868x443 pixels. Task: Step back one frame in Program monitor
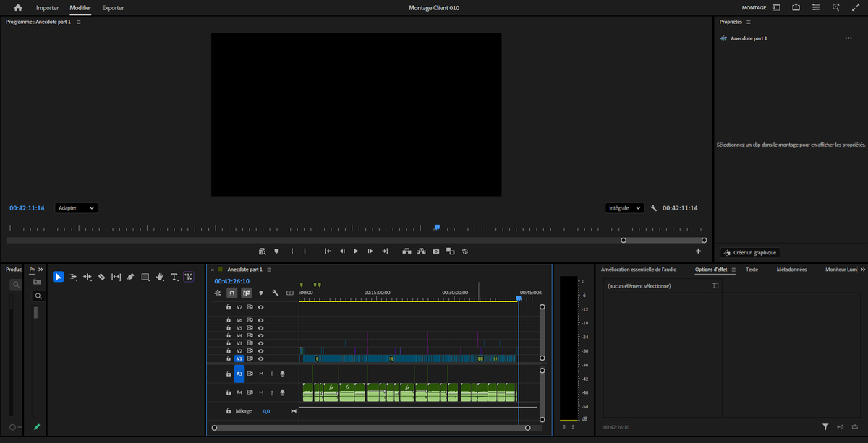[x=342, y=251]
